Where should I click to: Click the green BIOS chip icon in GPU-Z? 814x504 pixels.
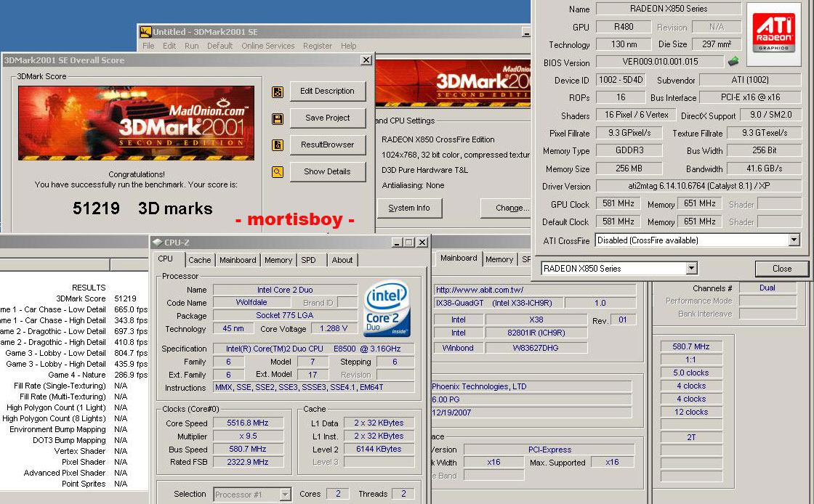point(733,62)
